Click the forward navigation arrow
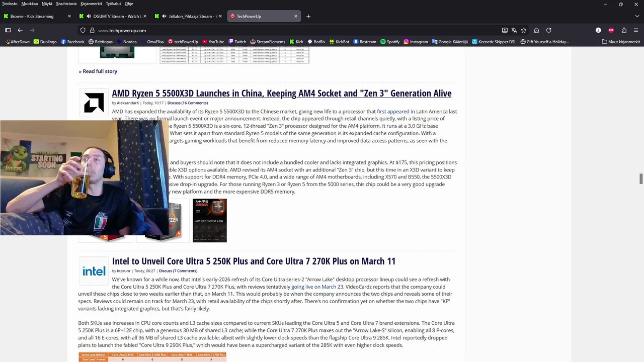The width and height of the screenshot is (644, 362). (x=32, y=30)
